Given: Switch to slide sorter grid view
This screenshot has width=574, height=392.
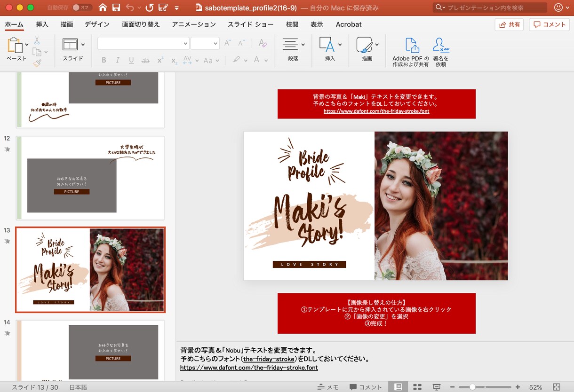Looking at the screenshot, I should coord(417,387).
